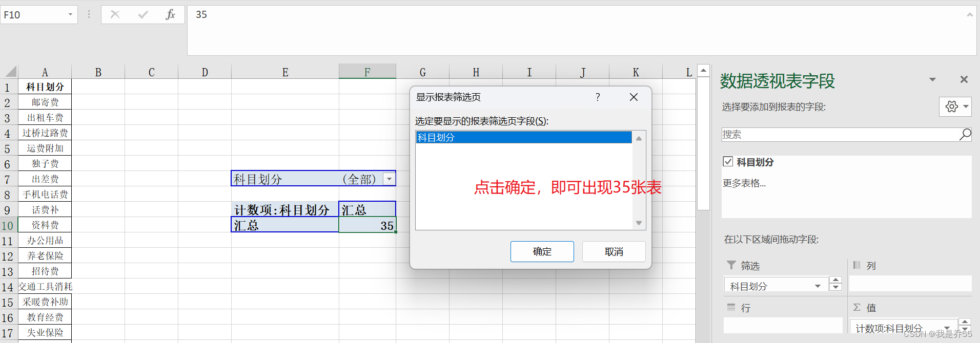This screenshot has height=343, width=980.
Task: Click the 搜索 field search box
Action: pyautogui.click(x=840, y=135)
